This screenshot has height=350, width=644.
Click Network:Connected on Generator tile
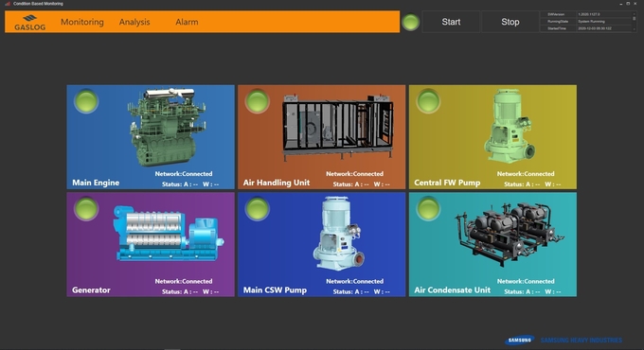point(184,281)
